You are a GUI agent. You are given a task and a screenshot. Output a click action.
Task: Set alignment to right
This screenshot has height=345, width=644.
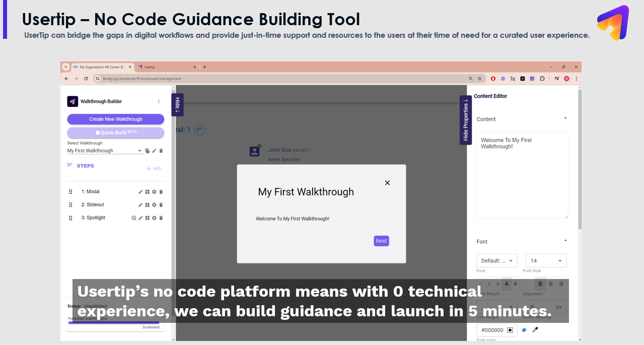[561, 284]
